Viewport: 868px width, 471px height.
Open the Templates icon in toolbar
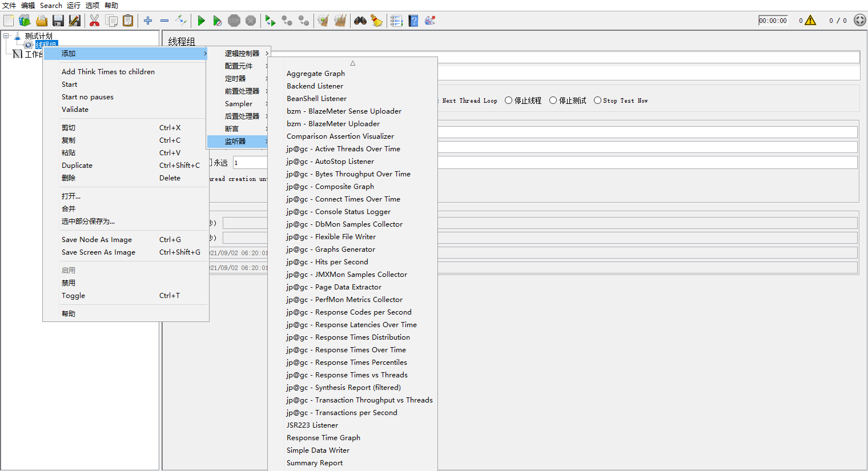pos(25,21)
